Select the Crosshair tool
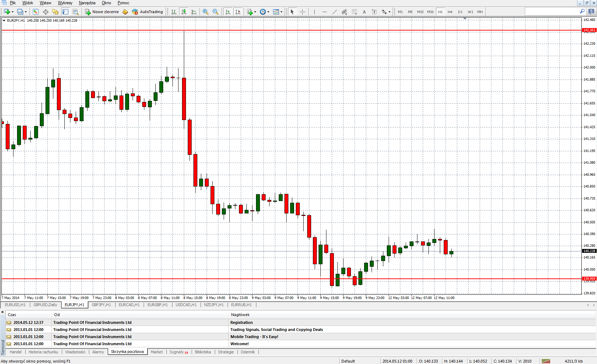Image resolution: width=597 pixels, height=364 pixels. click(x=302, y=12)
